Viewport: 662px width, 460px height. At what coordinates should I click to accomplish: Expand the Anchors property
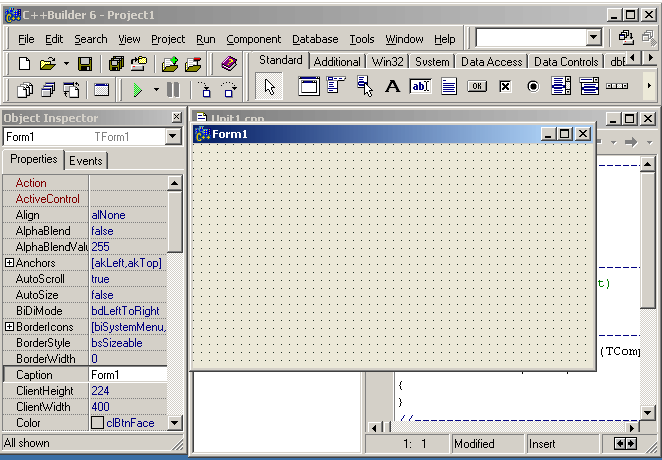(9, 262)
